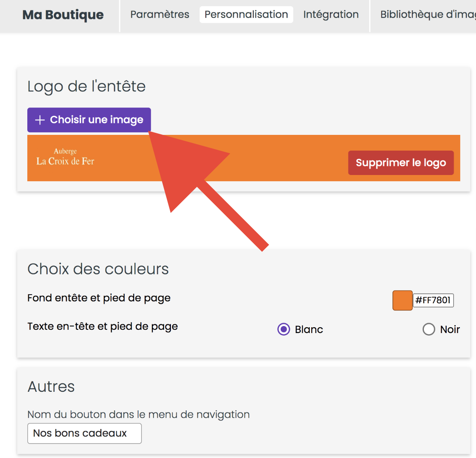Click the Choix des couleurs heading
The width and height of the screenshot is (476, 458).
[98, 269]
